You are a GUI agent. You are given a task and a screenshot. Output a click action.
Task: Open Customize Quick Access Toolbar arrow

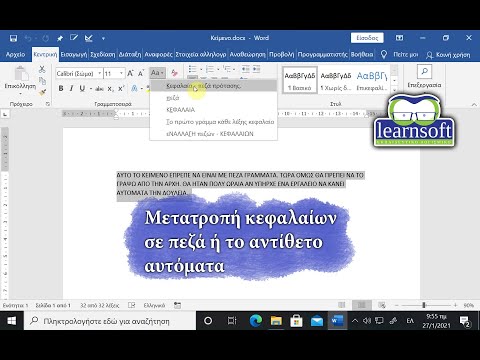pos(103,39)
